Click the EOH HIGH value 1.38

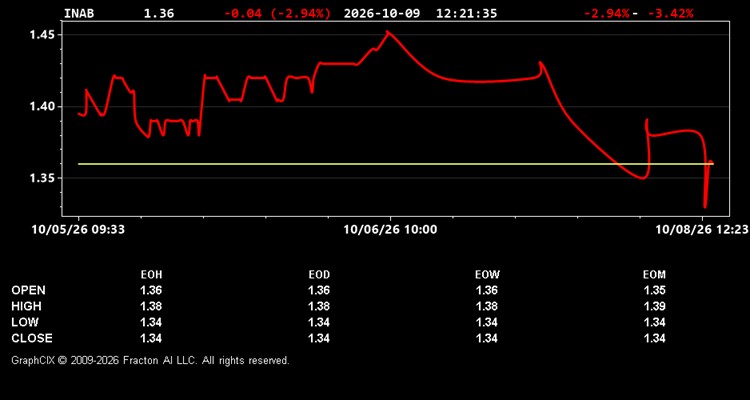tap(151, 306)
